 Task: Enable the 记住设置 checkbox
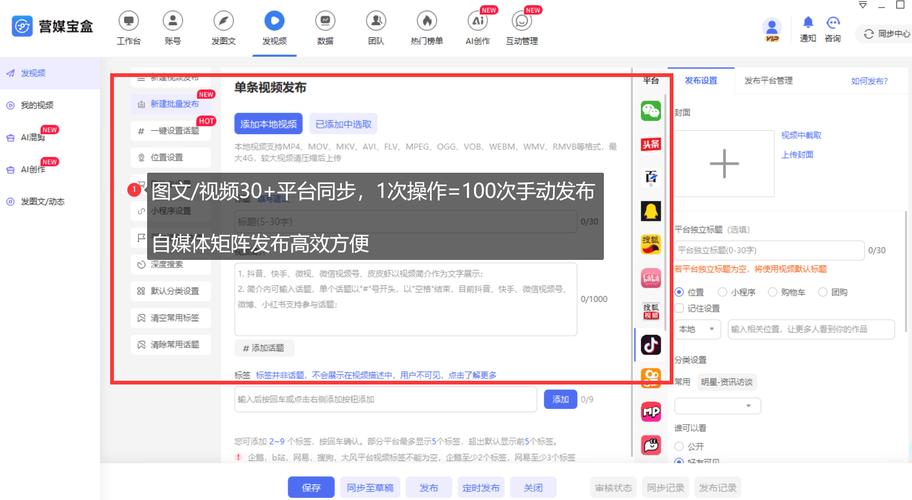(681, 308)
